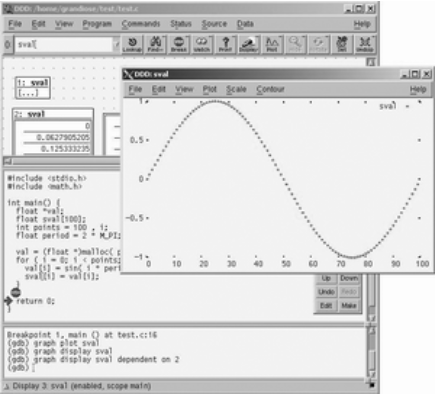Open the Contour menu in plot window
This screenshot has width=440, height=396.
coord(270,89)
